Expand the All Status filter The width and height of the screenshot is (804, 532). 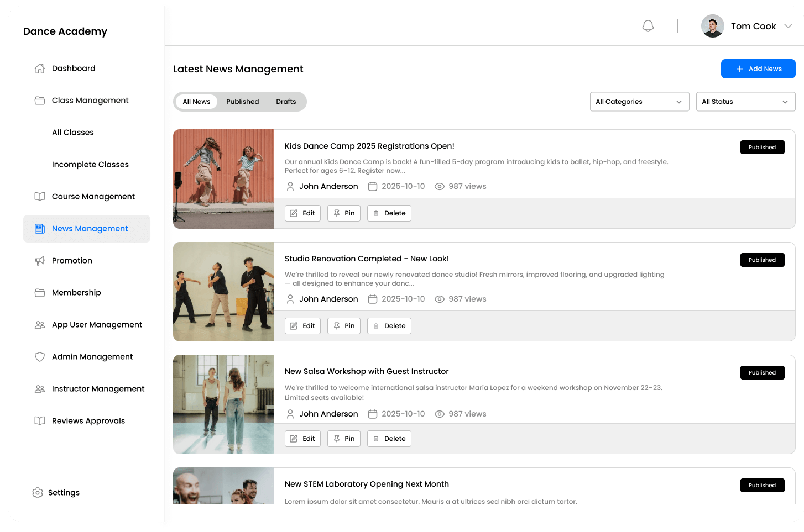point(745,102)
